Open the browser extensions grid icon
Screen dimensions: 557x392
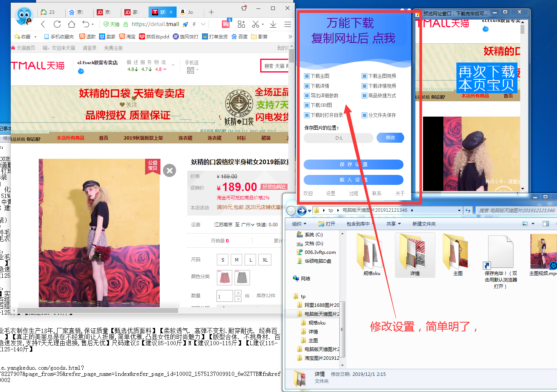[x=241, y=24]
